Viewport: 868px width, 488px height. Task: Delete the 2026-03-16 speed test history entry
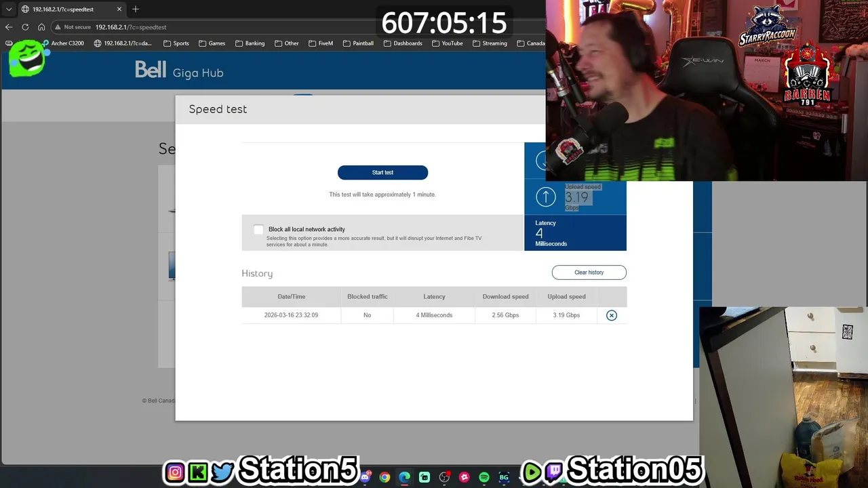[x=612, y=315]
